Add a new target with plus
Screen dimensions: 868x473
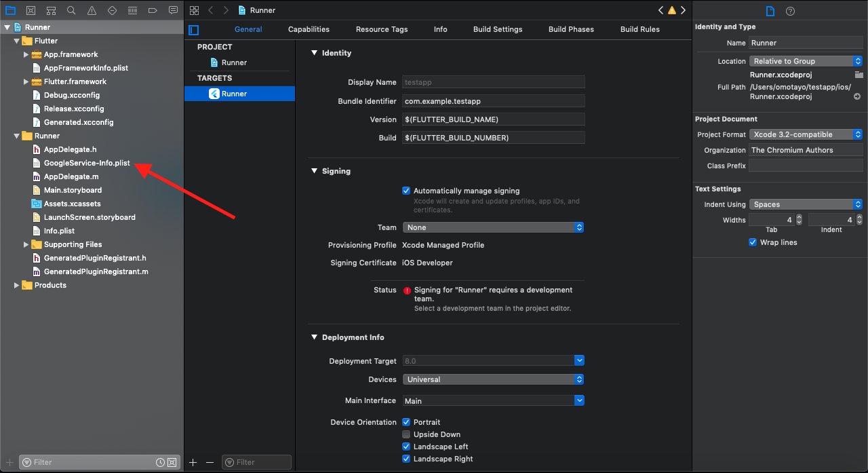coord(193,462)
